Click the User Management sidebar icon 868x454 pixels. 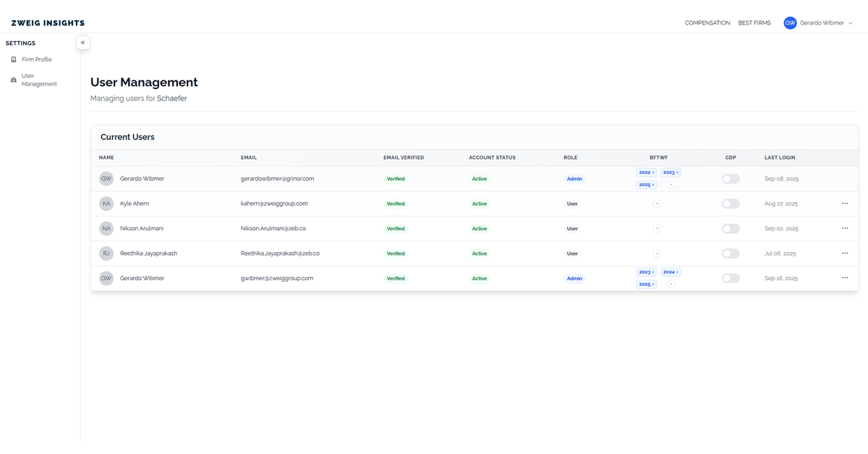tap(13, 80)
